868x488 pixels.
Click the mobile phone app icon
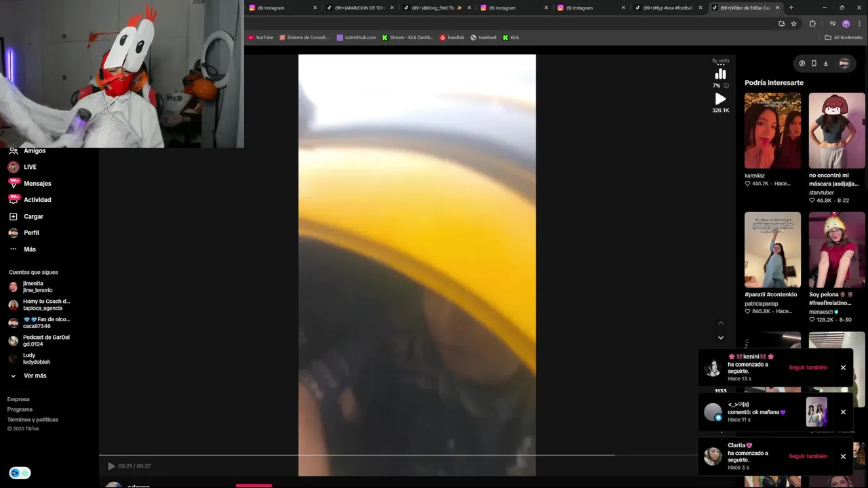click(x=814, y=63)
